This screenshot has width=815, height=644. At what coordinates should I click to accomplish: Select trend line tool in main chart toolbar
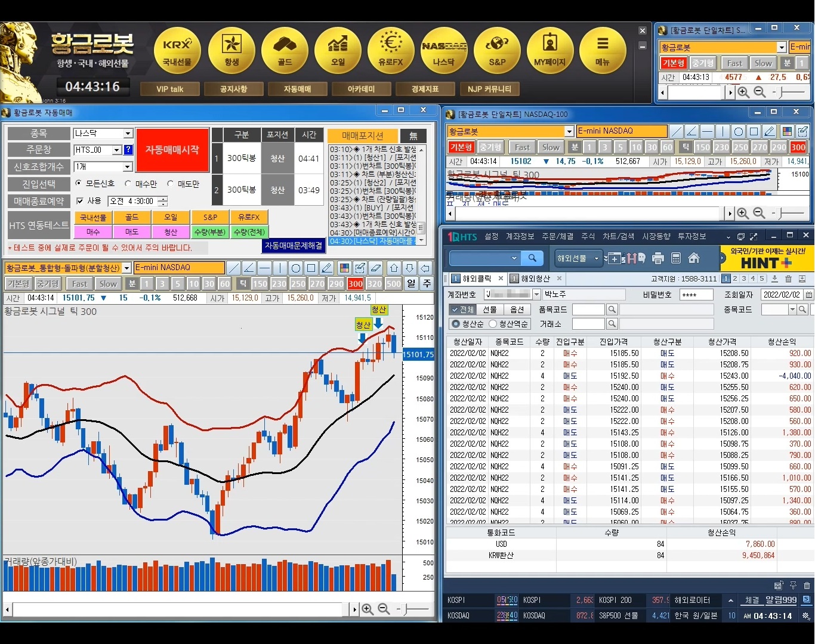coord(234,268)
